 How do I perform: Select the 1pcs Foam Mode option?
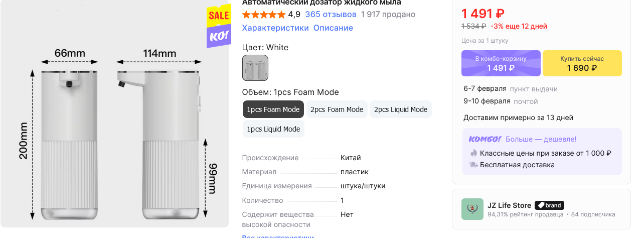(x=273, y=109)
